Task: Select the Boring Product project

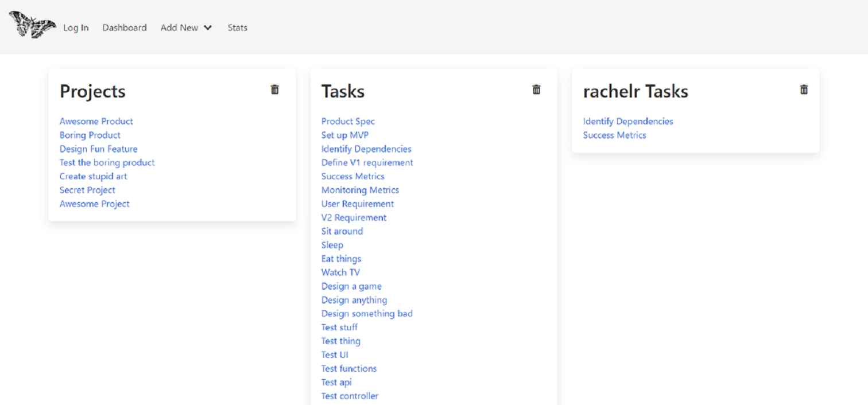Action: click(x=90, y=135)
